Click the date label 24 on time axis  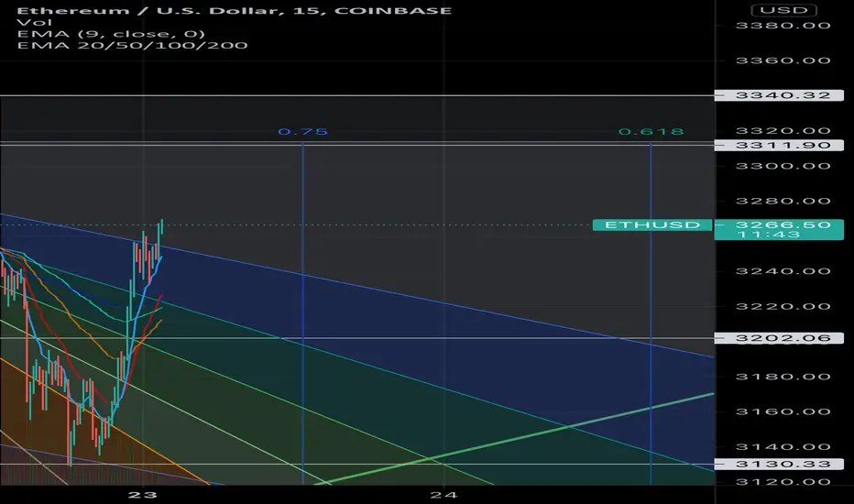click(x=443, y=495)
